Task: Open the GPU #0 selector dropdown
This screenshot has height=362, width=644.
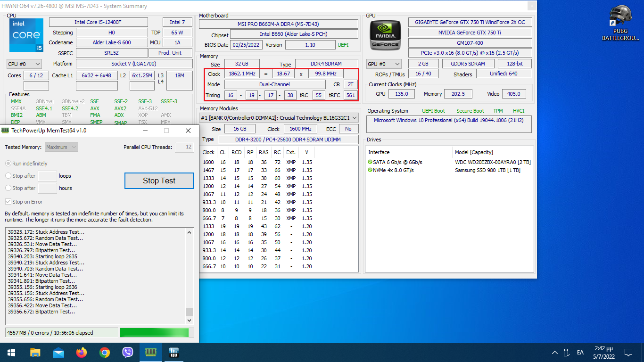Action: [384, 64]
